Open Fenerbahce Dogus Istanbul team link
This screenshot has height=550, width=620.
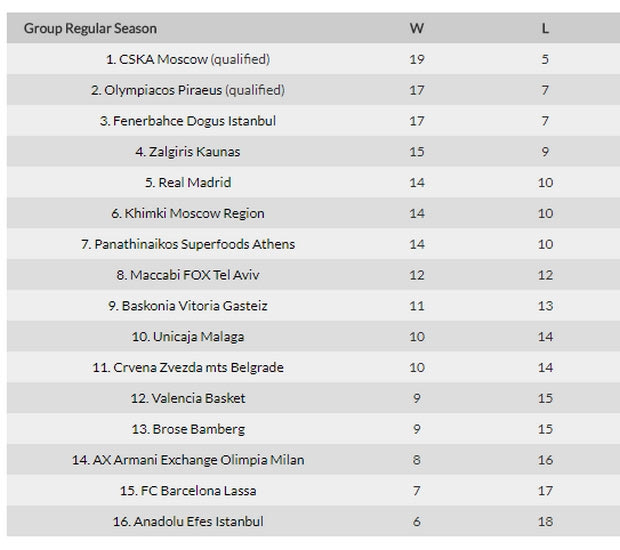point(195,121)
